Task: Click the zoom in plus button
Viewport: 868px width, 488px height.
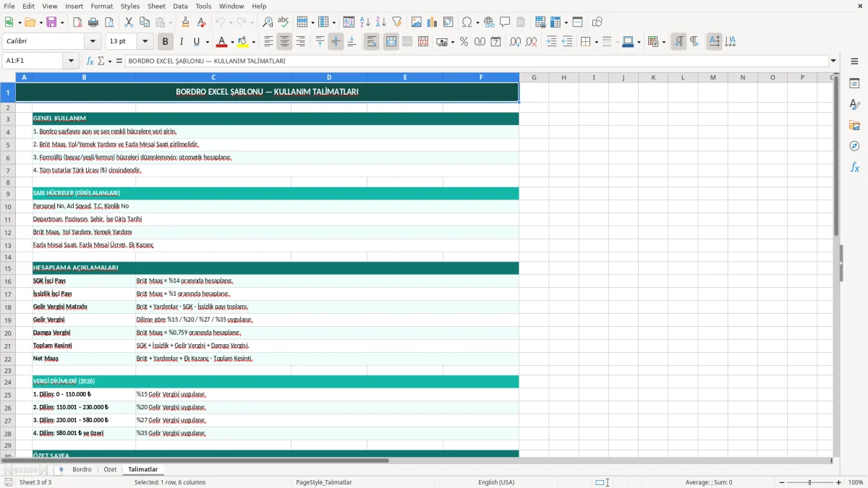Action: click(x=839, y=482)
